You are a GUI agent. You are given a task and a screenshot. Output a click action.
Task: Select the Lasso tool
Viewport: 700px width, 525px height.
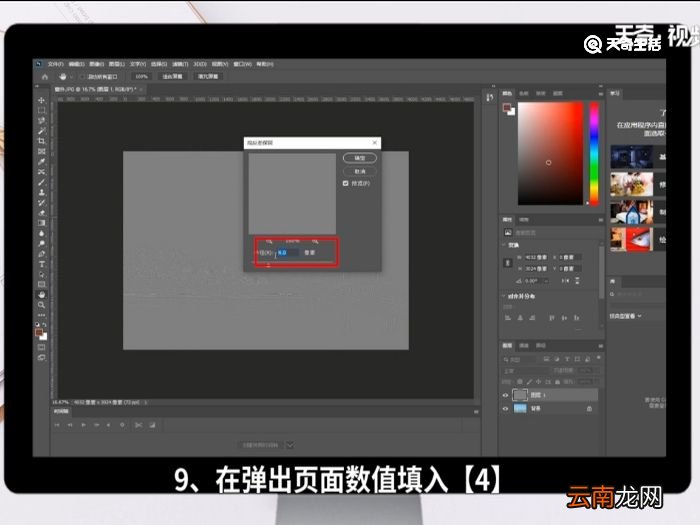point(41,121)
